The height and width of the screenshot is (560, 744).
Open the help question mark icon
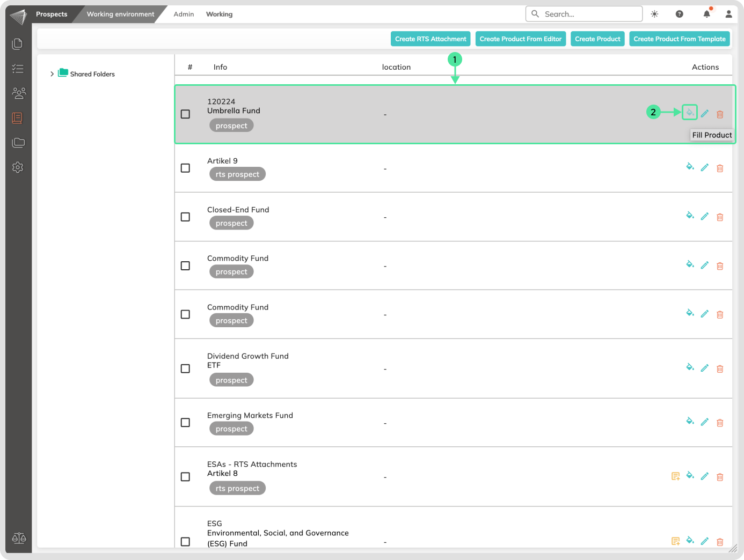pos(680,14)
